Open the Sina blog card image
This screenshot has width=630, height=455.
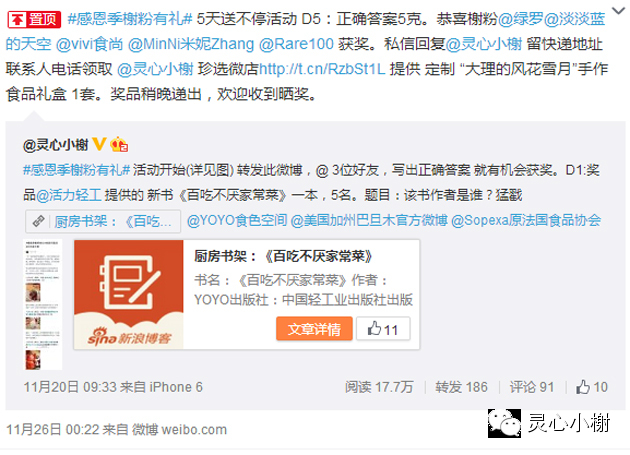coord(129,294)
